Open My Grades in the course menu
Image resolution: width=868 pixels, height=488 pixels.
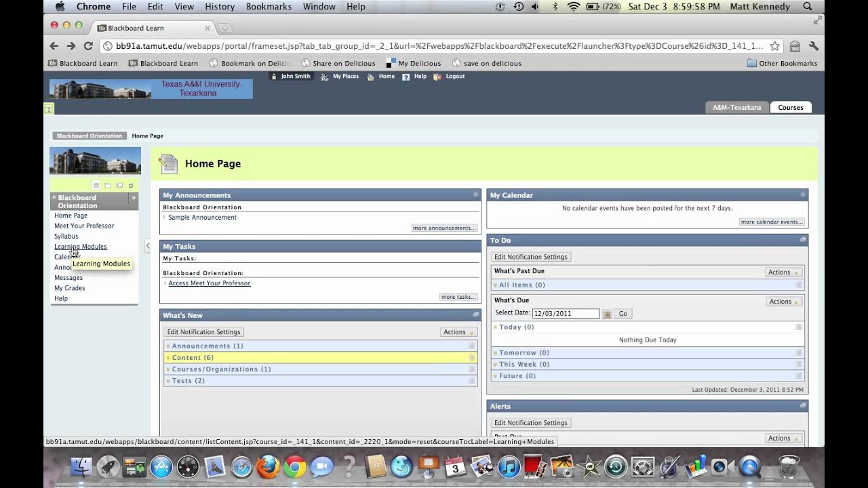pos(70,288)
